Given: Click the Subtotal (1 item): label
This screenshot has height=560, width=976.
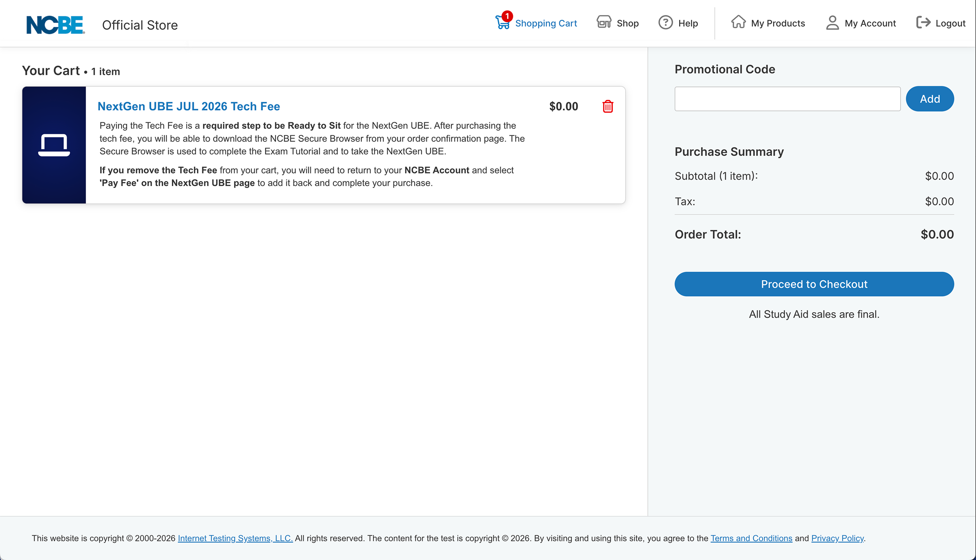Looking at the screenshot, I should 716,176.
